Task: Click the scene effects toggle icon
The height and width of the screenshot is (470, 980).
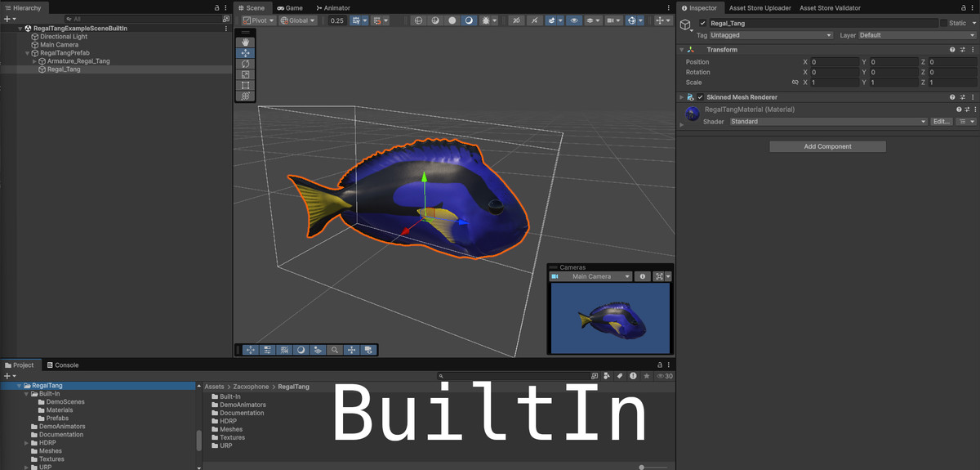Action: tap(553, 20)
